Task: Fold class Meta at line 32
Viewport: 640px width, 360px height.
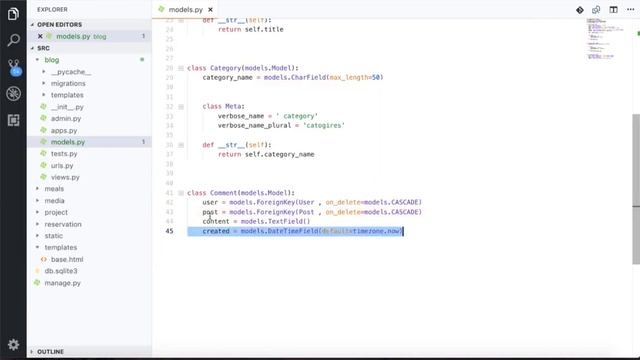Action: click(x=181, y=107)
